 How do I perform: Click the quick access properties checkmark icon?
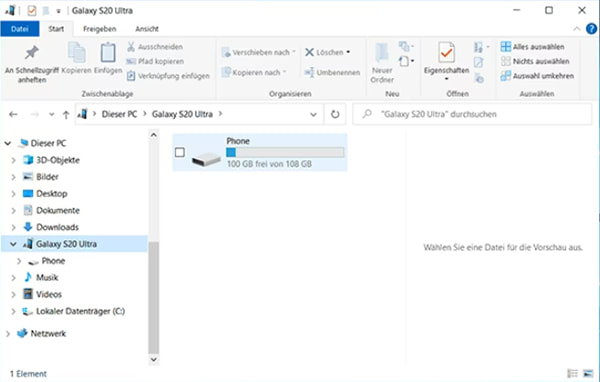tap(32, 10)
